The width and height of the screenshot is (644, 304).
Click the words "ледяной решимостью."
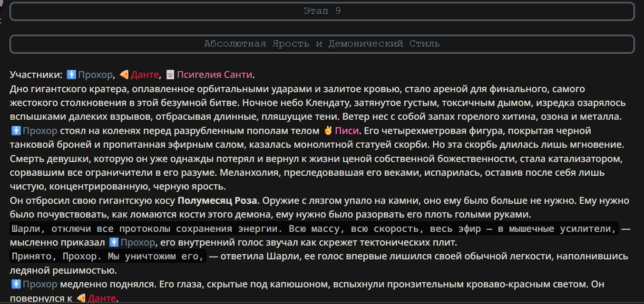pos(63,271)
